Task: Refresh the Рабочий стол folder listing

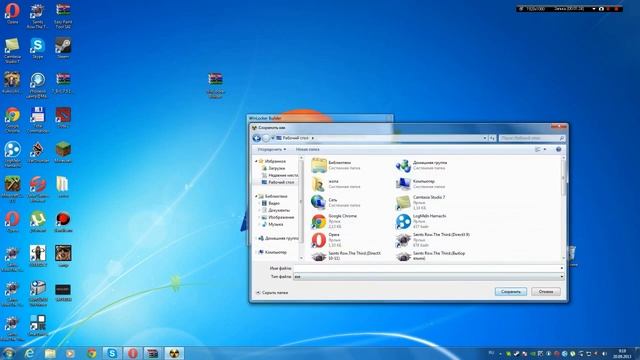Action: coord(492,138)
